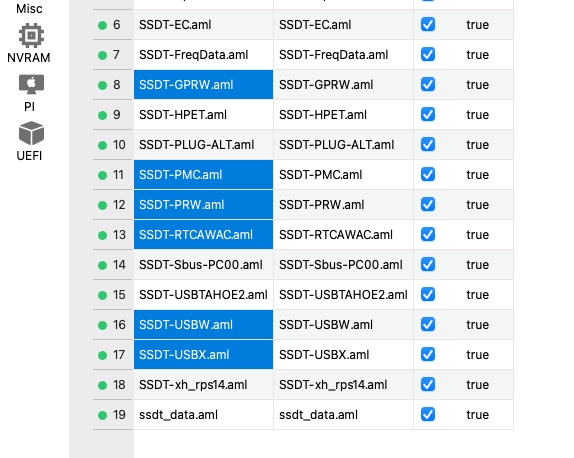Click the SSDT-USBW.aml comment cell

click(343, 325)
